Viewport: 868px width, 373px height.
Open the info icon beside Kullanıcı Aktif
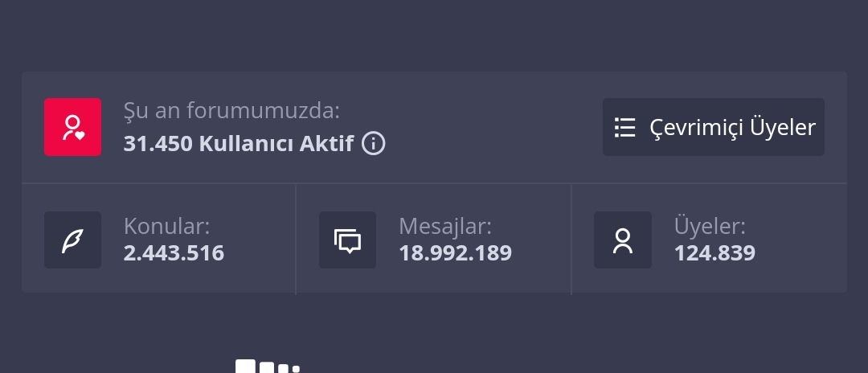[x=373, y=144]
